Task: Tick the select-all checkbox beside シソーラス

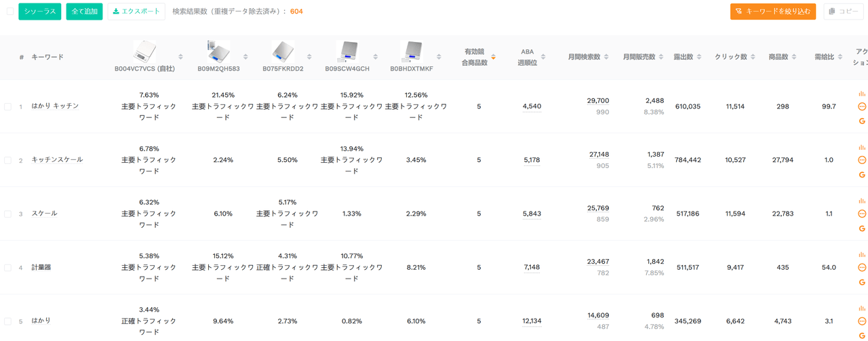Action: coord(10,11)
